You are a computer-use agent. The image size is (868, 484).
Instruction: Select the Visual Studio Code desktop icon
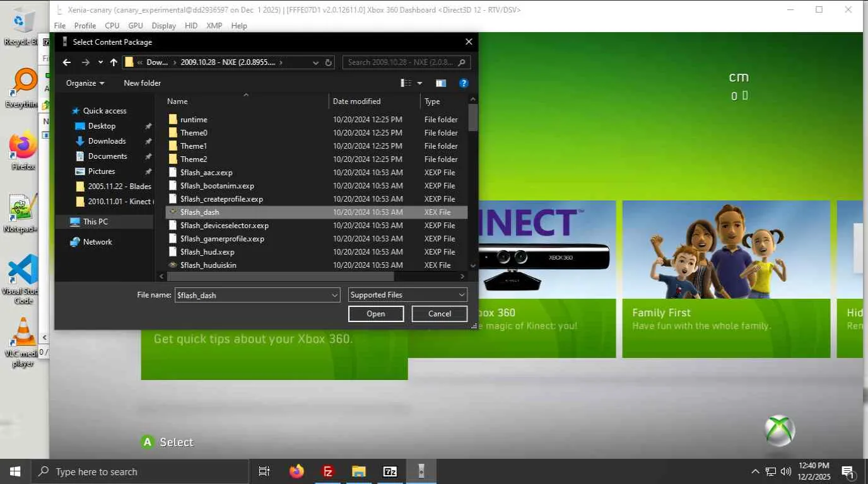[23, 279]
